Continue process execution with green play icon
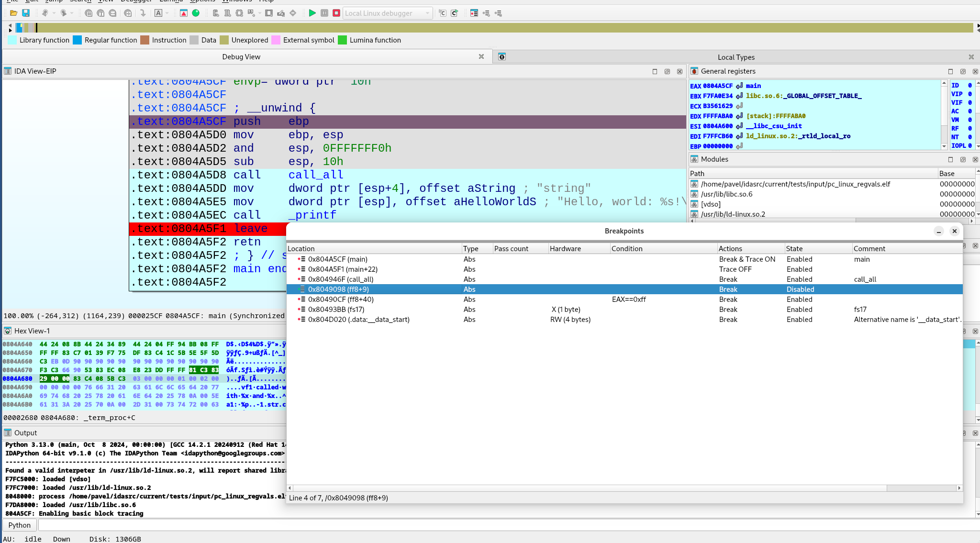 coord(312,13)
